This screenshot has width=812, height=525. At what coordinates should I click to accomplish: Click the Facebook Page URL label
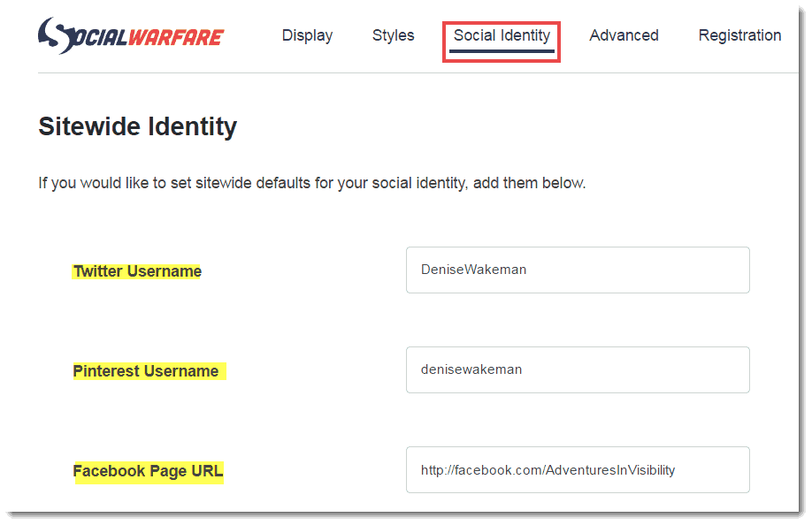[x=148, y=471]
